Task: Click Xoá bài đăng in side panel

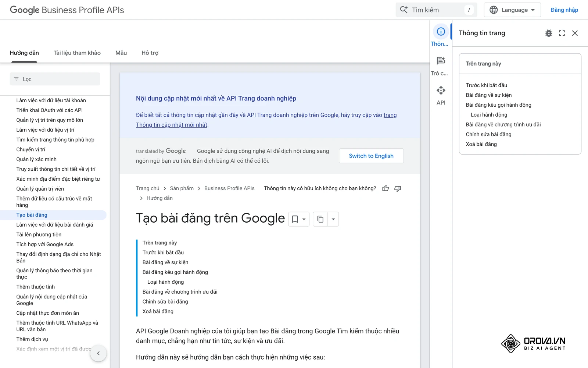Action: pos(481,144)
